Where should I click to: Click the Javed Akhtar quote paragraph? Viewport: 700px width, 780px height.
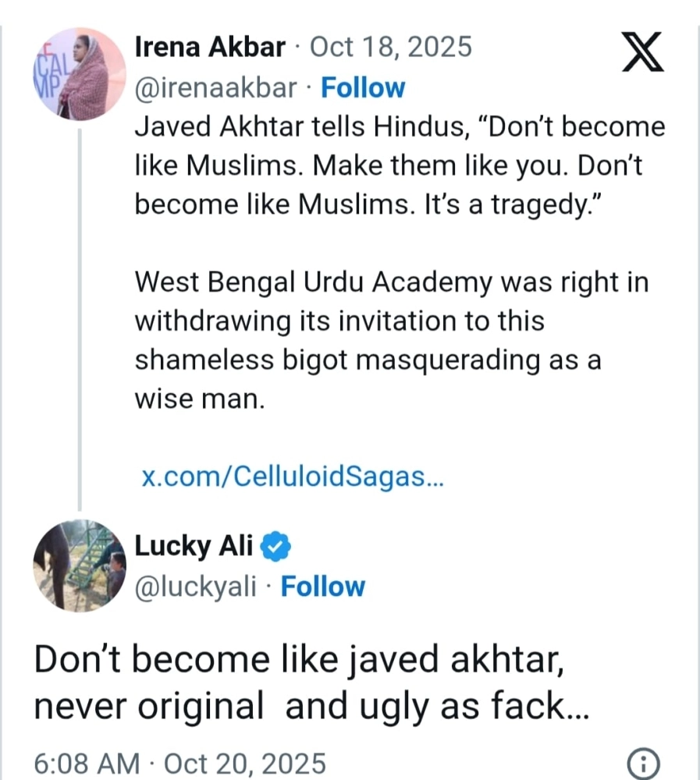click(398, 165)
